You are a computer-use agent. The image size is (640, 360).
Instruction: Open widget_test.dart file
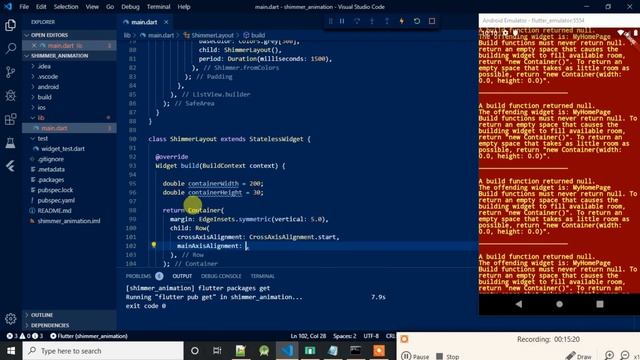point(69,149)
